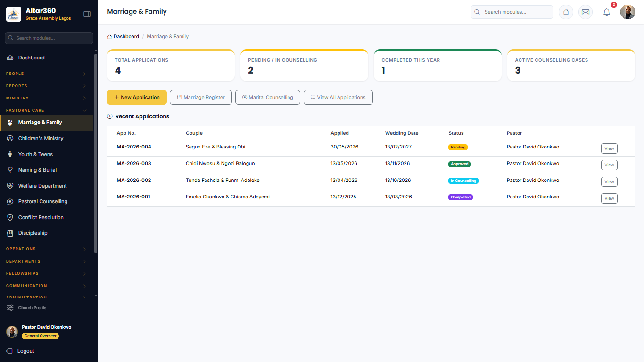
Task: Open Church Profile settings icon
Action: tap(10, 308)
